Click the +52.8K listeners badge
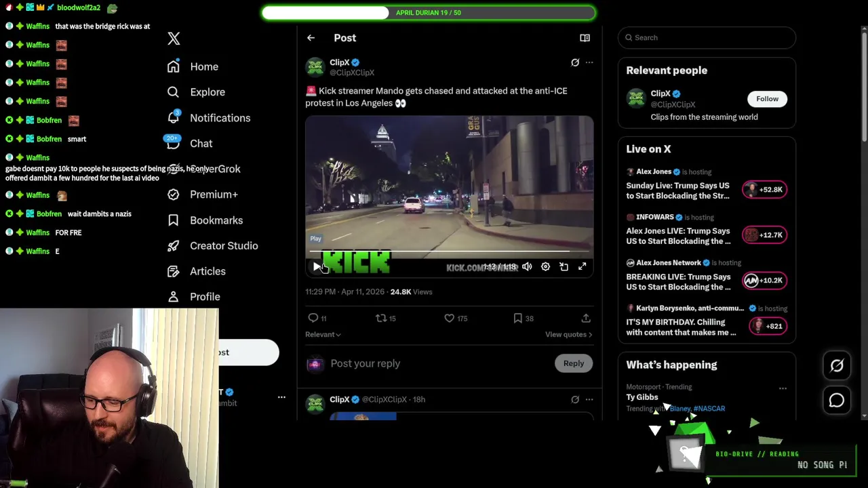Viewport: 868px width, 488px height. 764,190
